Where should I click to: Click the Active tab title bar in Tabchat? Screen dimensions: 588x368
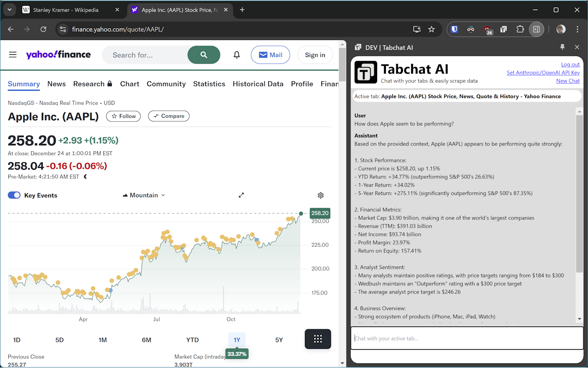467,97
